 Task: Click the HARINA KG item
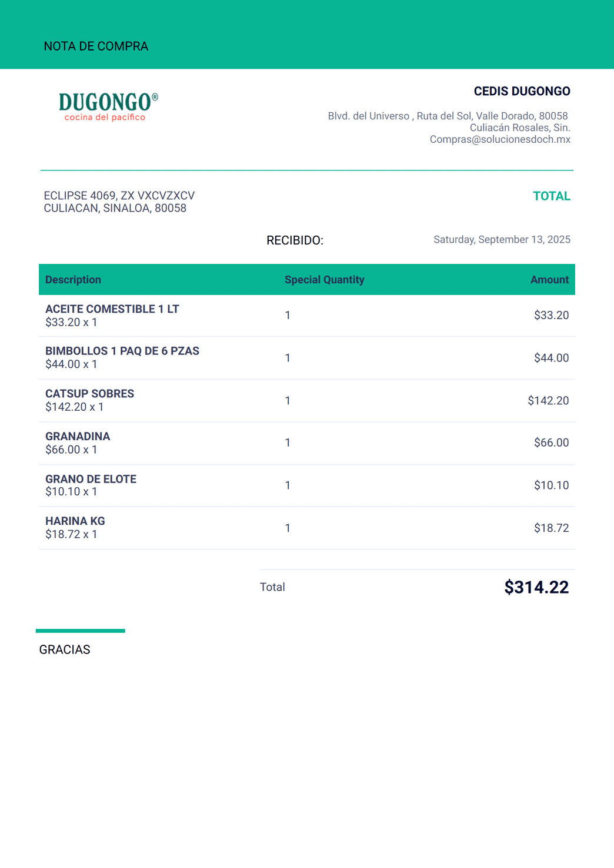[75, 521]
